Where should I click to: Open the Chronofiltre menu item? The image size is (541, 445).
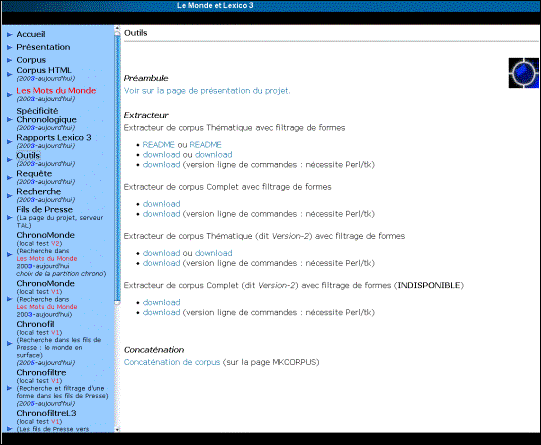pos(41,373)
